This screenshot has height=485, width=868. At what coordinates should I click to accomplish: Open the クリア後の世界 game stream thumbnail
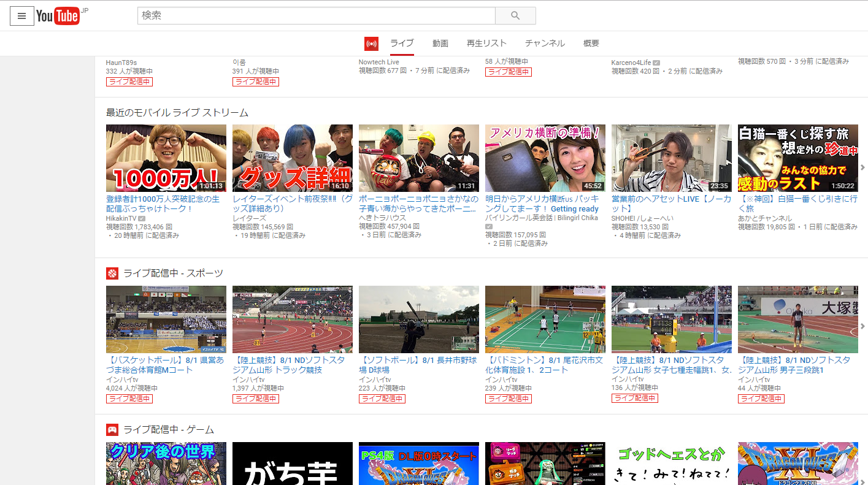166,464
